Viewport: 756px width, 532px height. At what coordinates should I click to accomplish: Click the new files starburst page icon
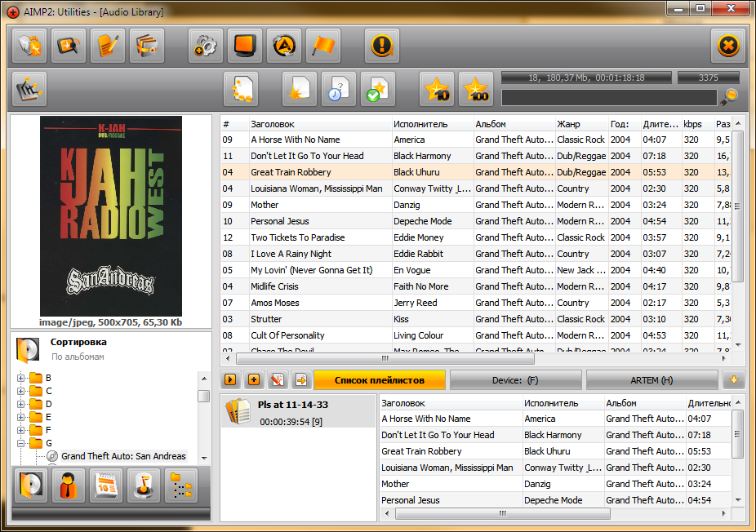pyautogui.click(x=300, y=89)
